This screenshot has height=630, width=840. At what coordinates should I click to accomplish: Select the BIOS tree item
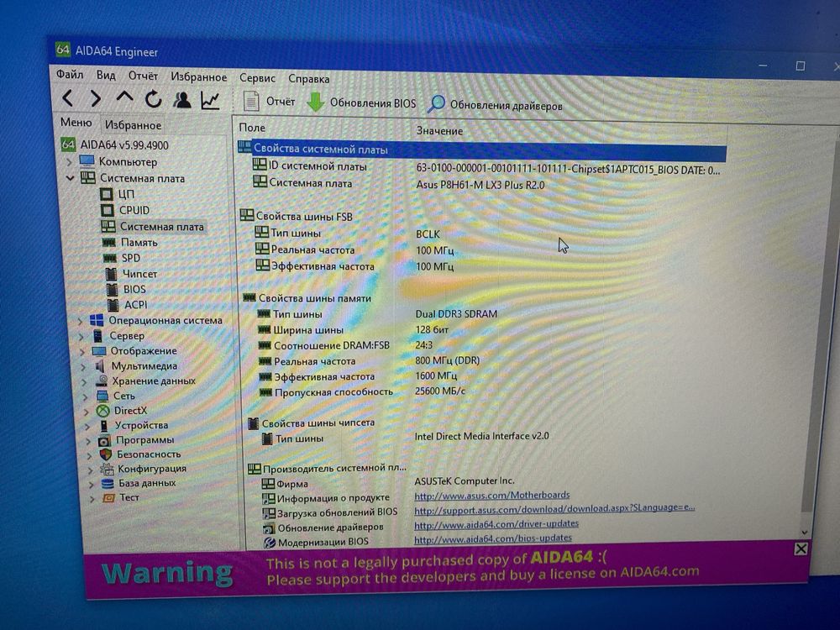pos(127,289)
